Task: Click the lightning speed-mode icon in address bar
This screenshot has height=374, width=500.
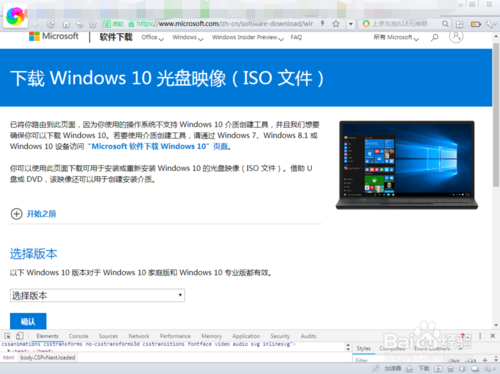Action: click(322, 24)
